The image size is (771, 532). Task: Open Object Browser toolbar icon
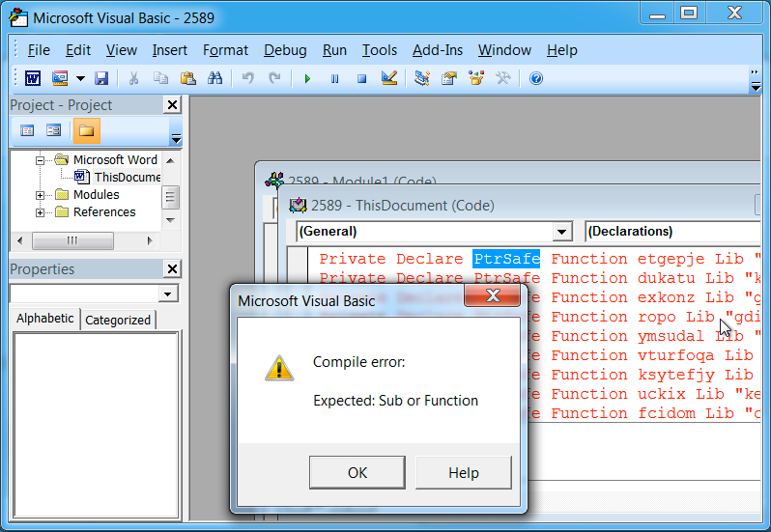pyautogui.click(x=476, y=78)
